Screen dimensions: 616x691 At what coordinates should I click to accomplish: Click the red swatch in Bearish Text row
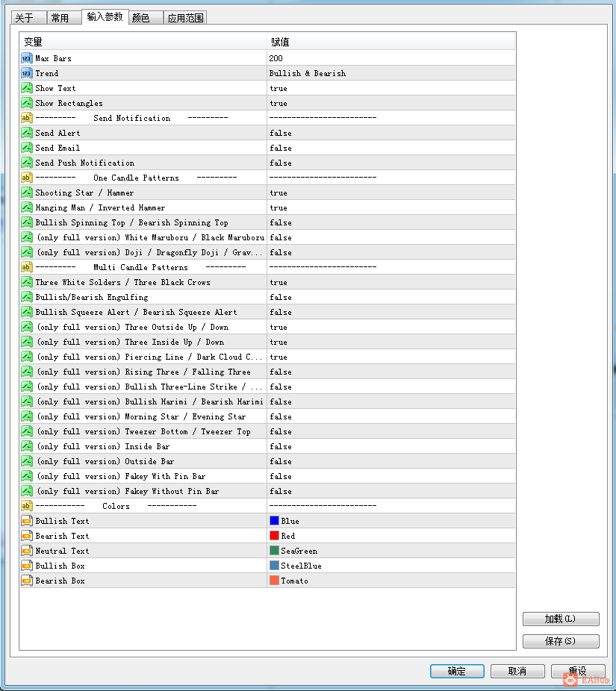coord(274,536)
